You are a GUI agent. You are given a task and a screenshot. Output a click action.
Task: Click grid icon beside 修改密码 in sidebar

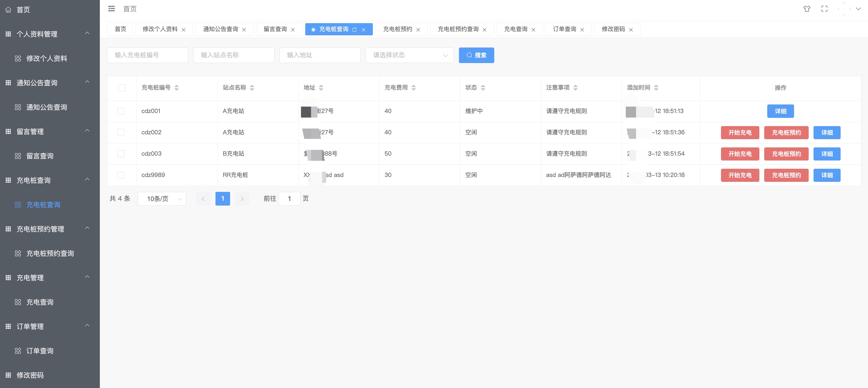point(9,375)
